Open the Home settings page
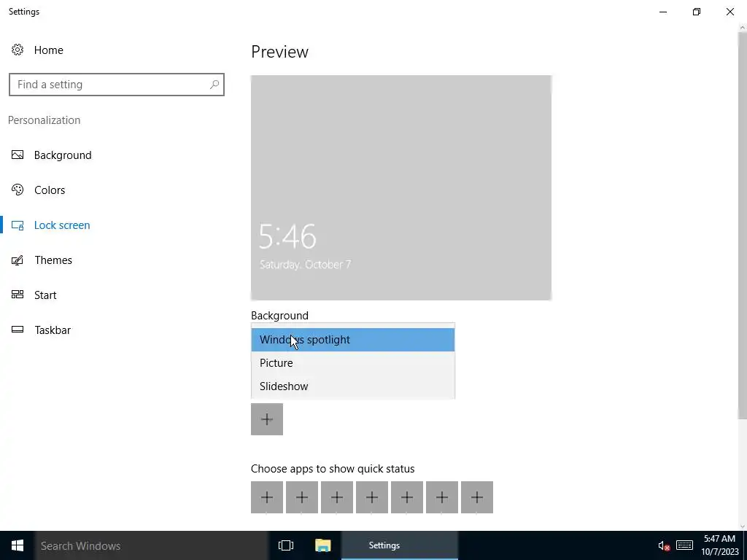The image size is (747, 560). (37, 50)
